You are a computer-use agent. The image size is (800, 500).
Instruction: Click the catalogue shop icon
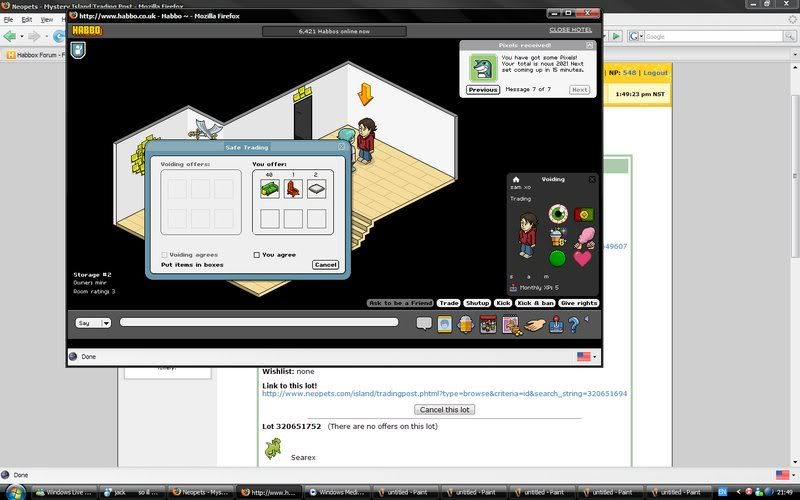pos(488,323)
